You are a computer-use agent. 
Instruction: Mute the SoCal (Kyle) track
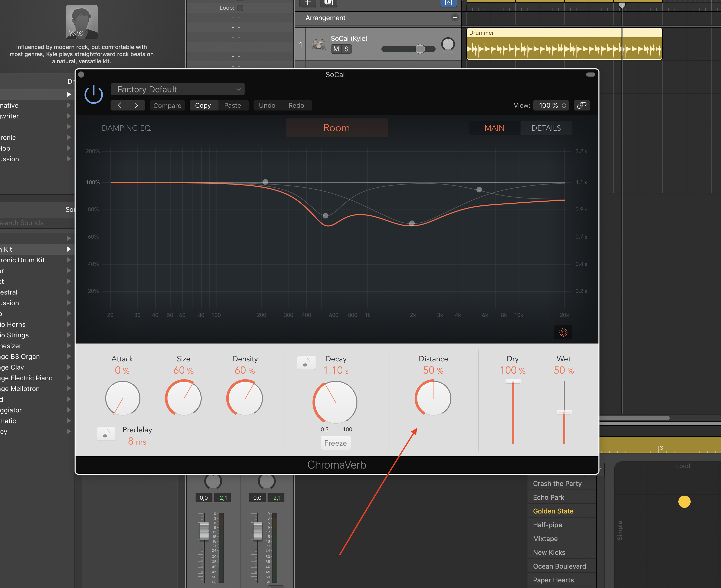click(x=336, y=49)
